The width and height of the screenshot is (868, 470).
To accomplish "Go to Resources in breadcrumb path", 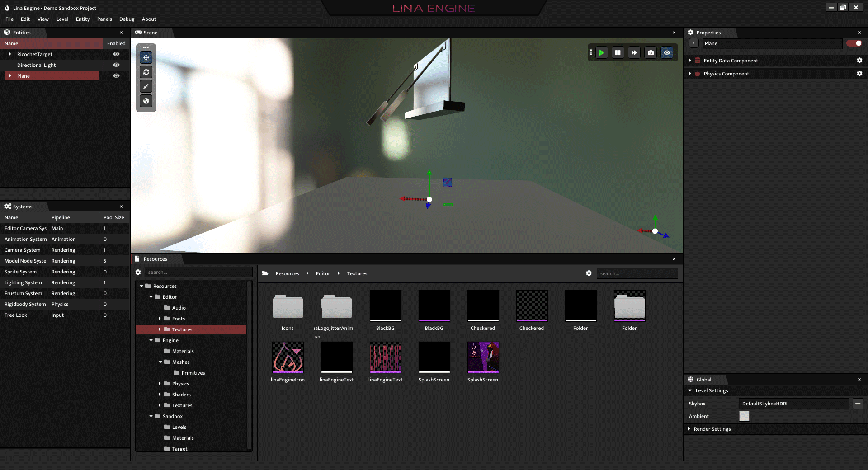I will 288,273.
